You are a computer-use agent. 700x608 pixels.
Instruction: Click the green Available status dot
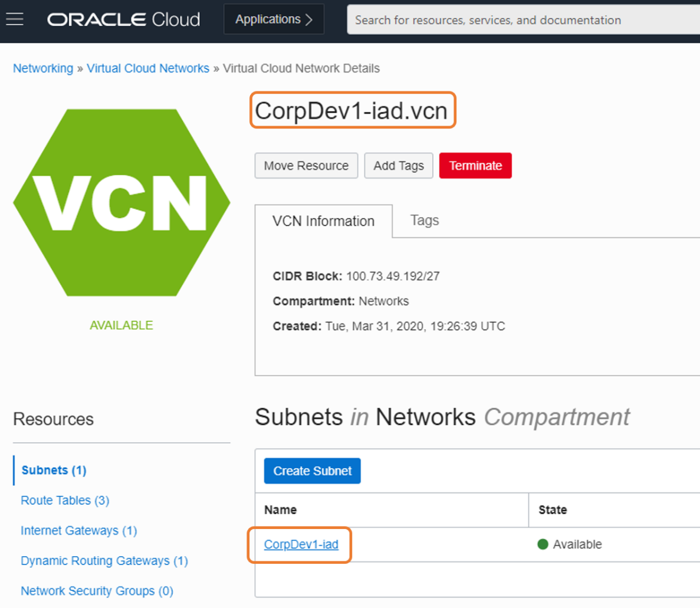pos(543,544)
